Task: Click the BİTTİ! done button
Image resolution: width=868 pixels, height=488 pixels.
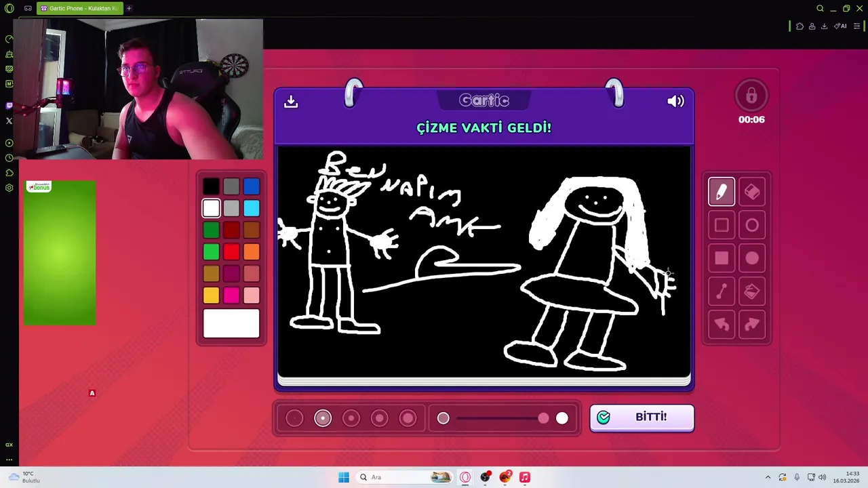Action: tap(642, 418)
